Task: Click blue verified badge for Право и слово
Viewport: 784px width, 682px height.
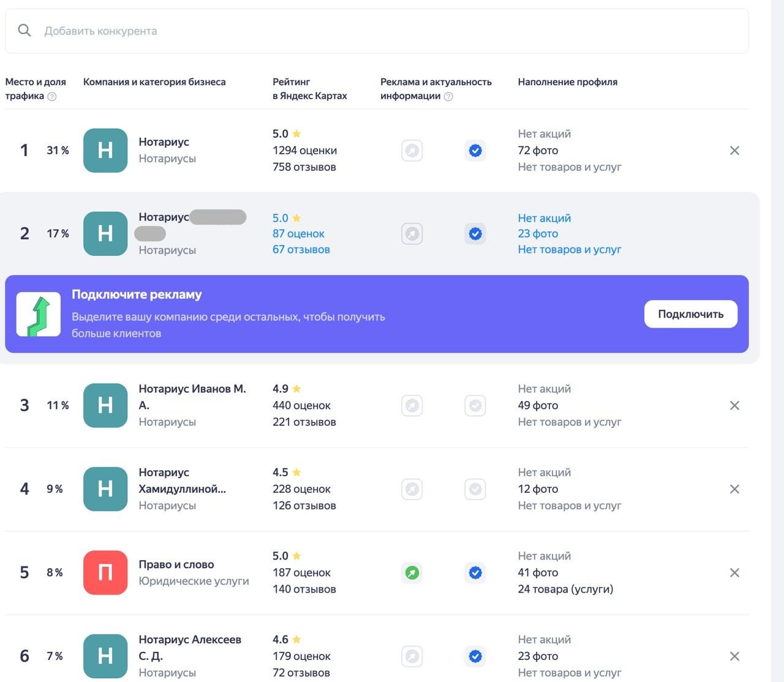Action: 475,572
